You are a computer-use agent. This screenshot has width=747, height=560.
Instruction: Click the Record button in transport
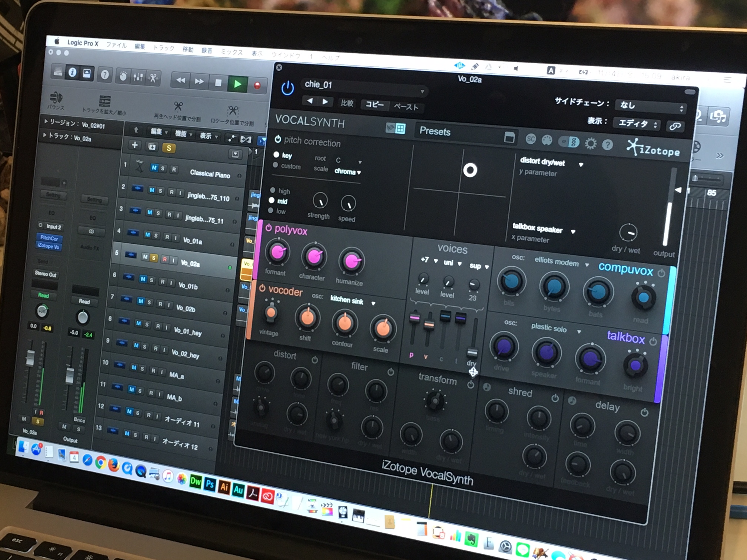257,86
